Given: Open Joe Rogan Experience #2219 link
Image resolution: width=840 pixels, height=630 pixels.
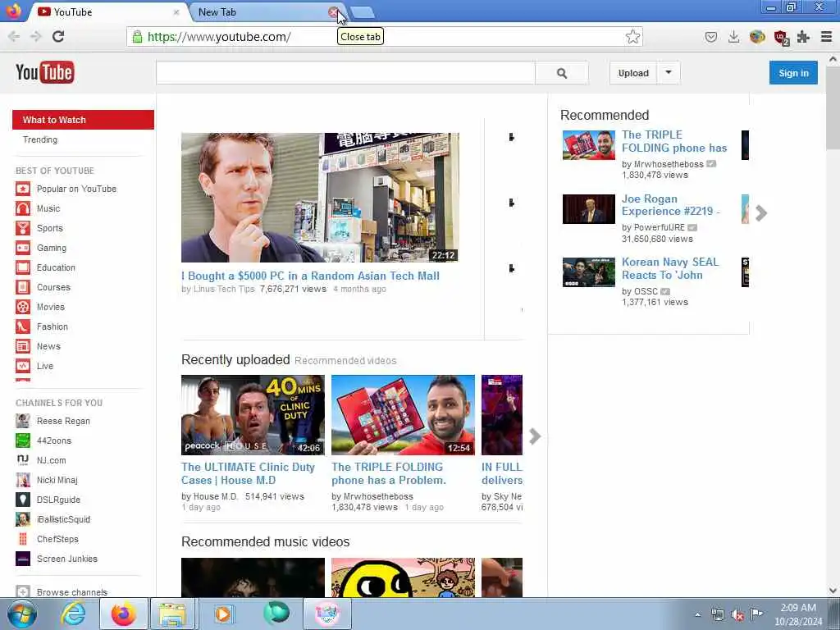Looking at the screenshot, I should click(670, 205).
